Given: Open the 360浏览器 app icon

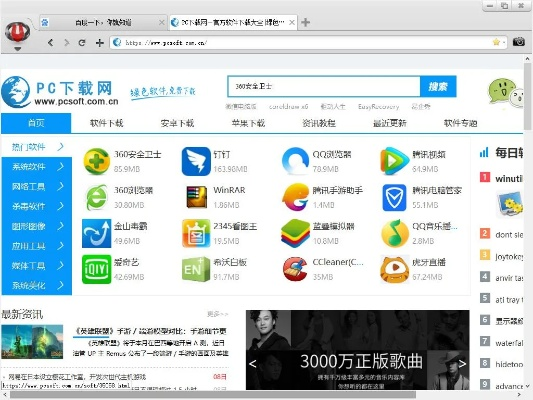Looking at the screenshot, I should click(x=97, y=197).
